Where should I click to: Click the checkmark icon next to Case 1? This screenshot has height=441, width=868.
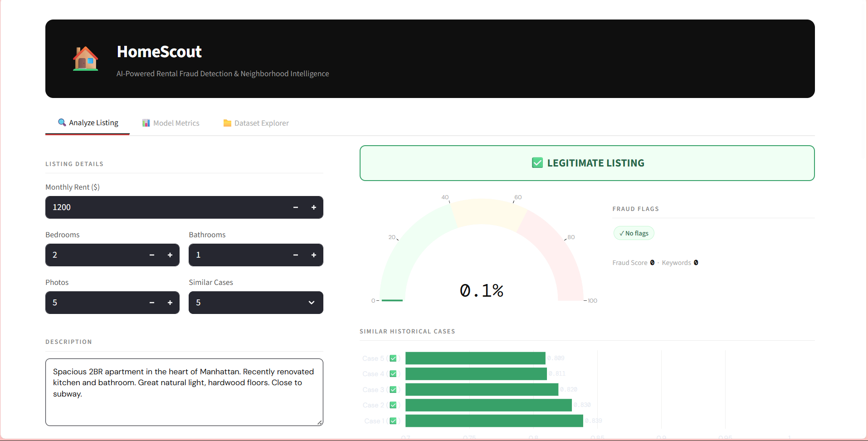(393, 421)
